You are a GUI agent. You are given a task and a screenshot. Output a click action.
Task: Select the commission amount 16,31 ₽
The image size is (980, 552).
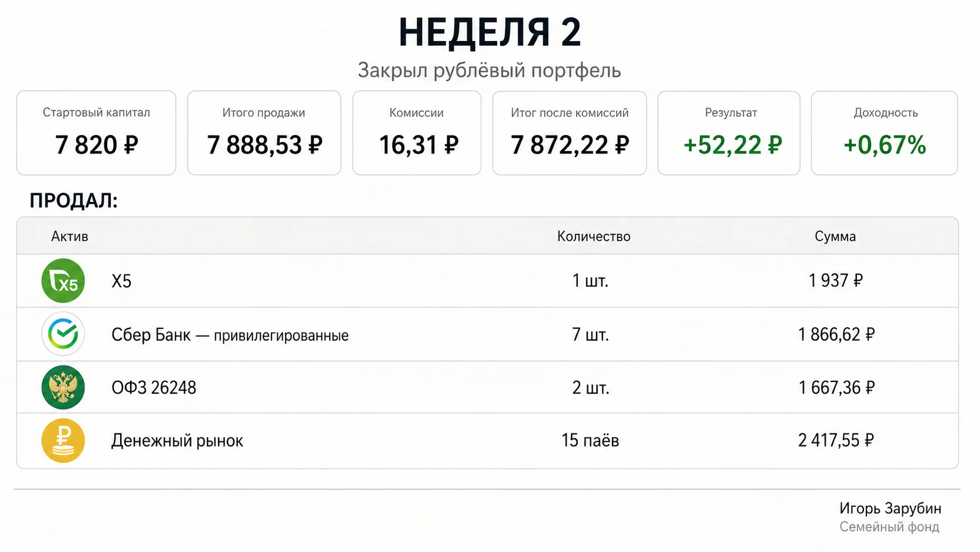click(418, 145)
